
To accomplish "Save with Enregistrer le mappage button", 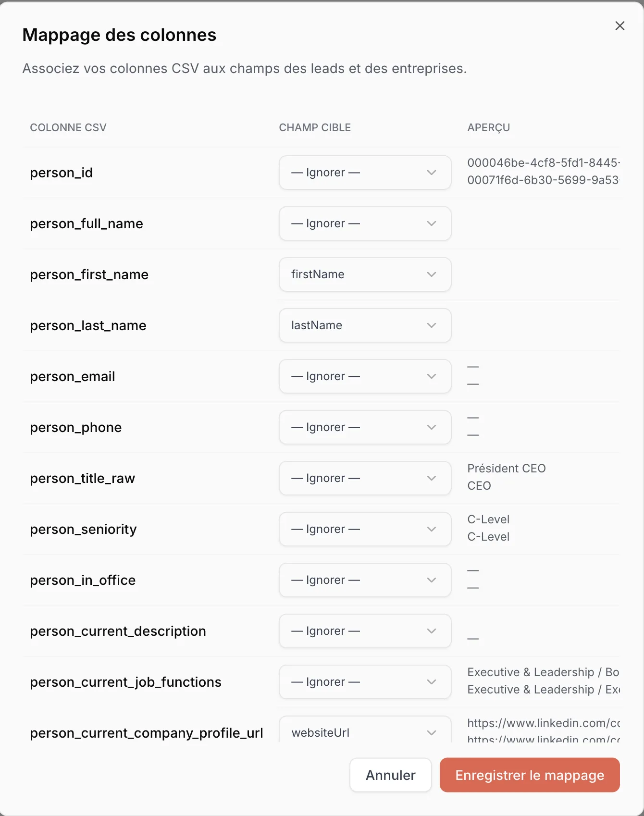I will (530, 775).
